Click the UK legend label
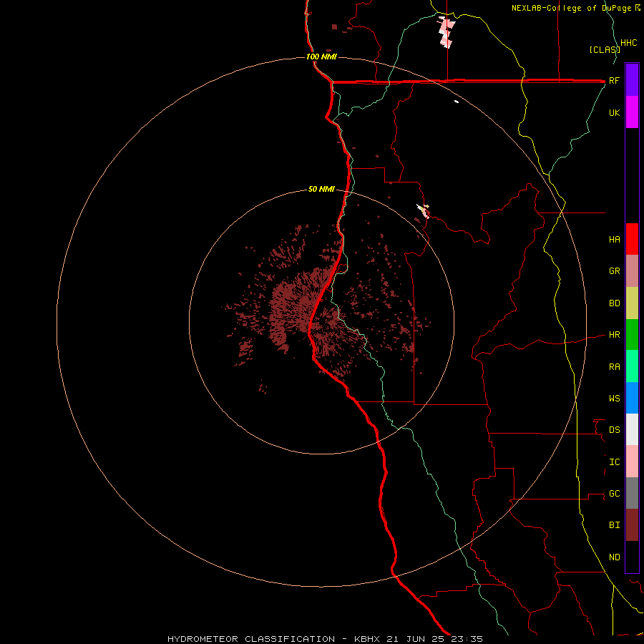The height and width of the screenshot is (644, 644). [615, 112]
